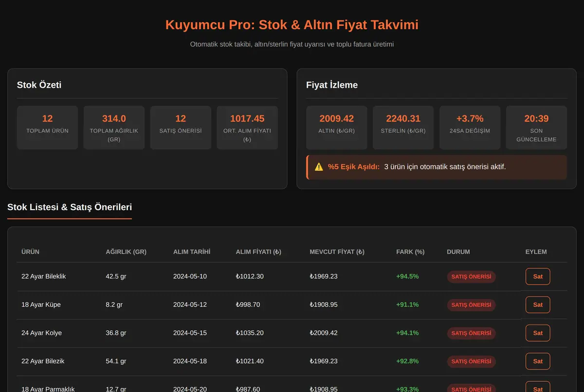Click the 2024-05-18 purchase date

(190, 361)
